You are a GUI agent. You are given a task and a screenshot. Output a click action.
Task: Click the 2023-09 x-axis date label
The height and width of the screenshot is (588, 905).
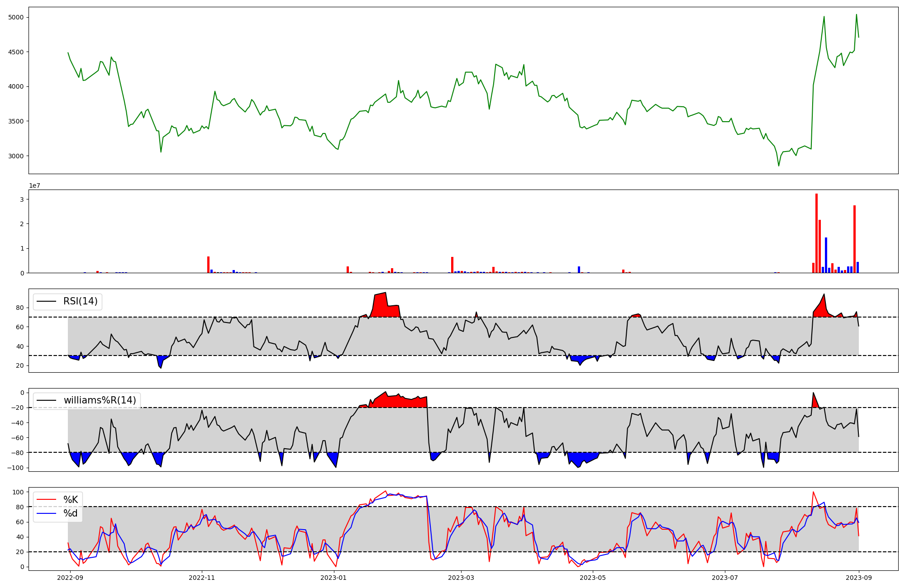(x=858, y=578)
